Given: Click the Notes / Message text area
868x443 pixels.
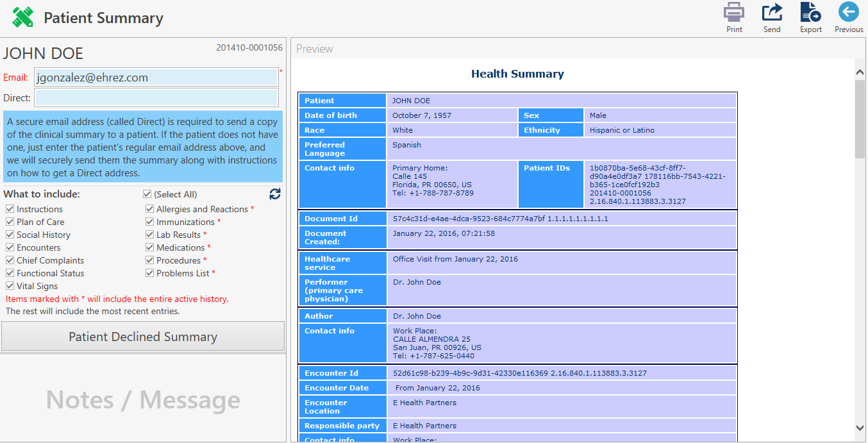Looking at the screenshot, I should [143, 399].
